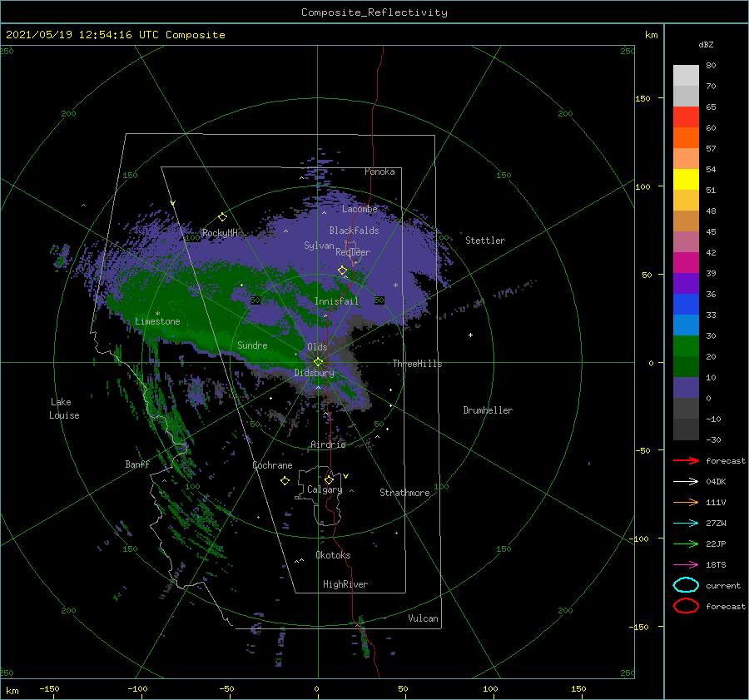
Task: Click the 04DK legend text
Action: pyautogui.click(x=716, y=482)
